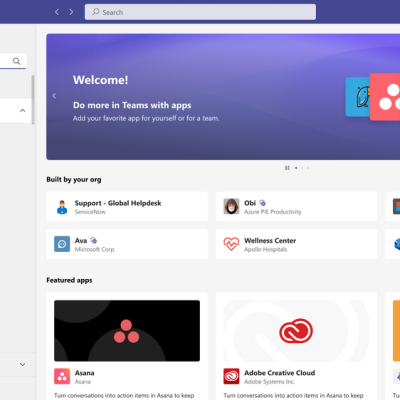
Task: Click the small Asana logo icon
Action: (x=62, y=376)
